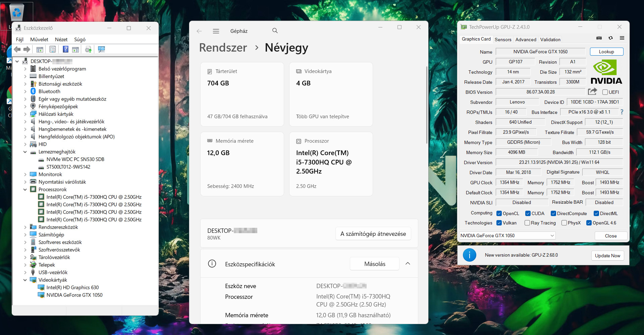Open the GPU selection dropdown in GPU-Z

507,236
